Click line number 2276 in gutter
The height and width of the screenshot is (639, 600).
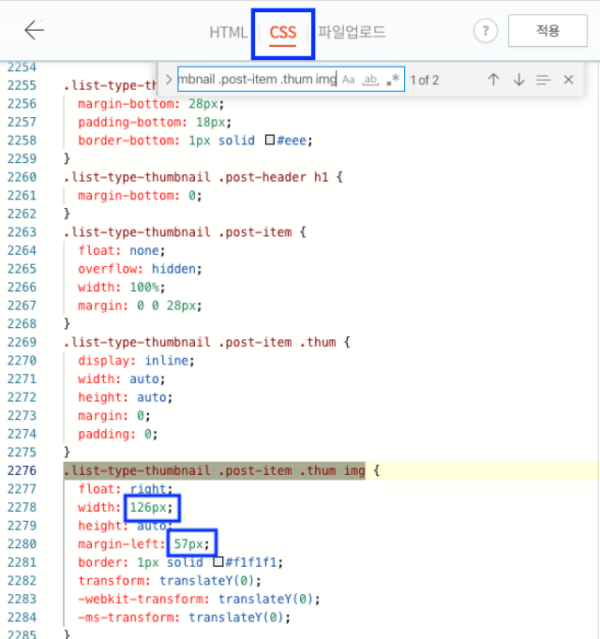[x=22, y=470]
